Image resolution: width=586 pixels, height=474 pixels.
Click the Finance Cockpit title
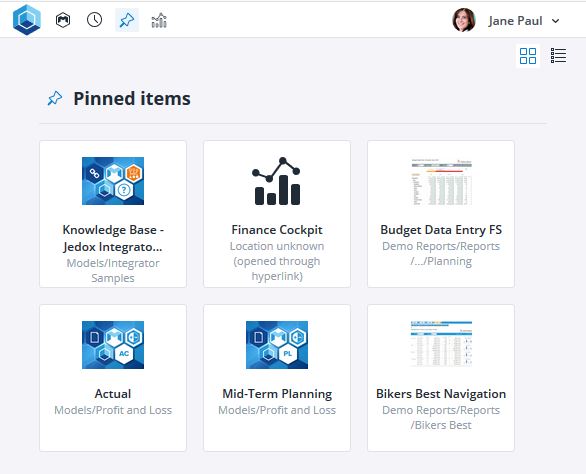click(x=277, y=230)
